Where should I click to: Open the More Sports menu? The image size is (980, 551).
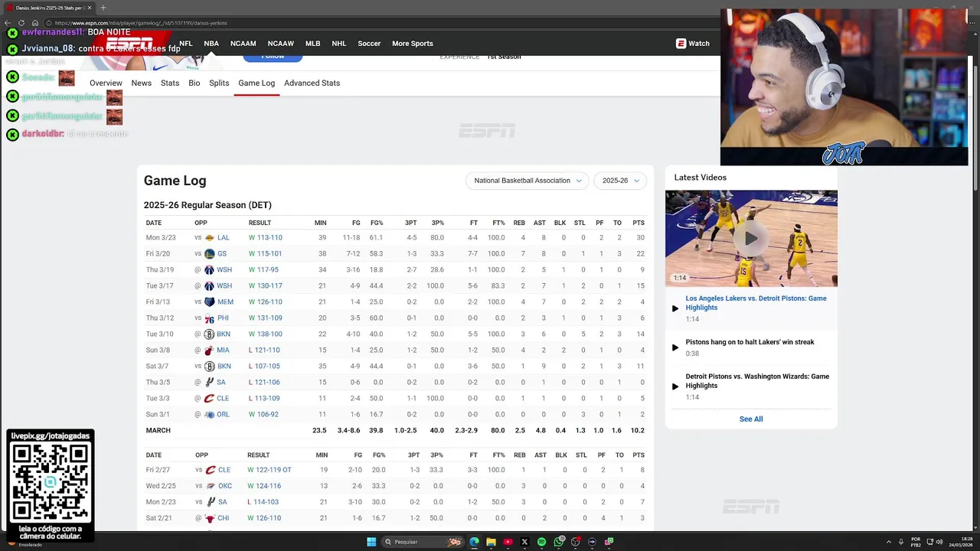click(413, 44)
